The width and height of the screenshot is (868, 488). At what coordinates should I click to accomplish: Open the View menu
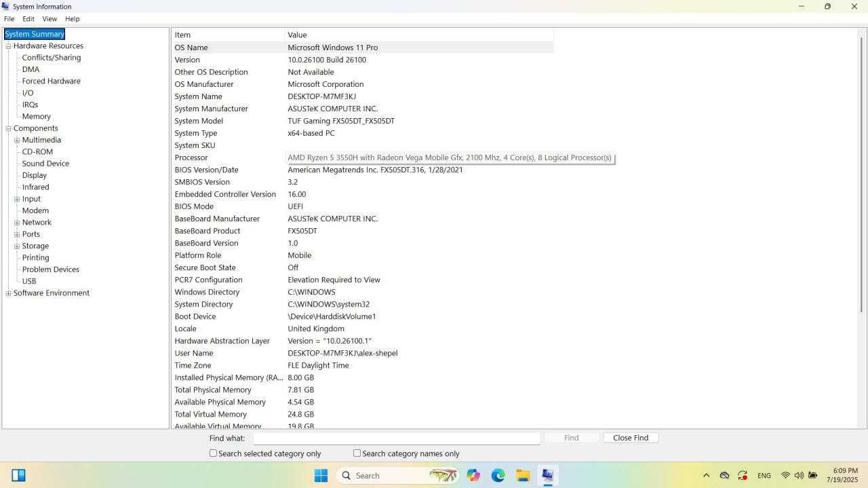50,19
